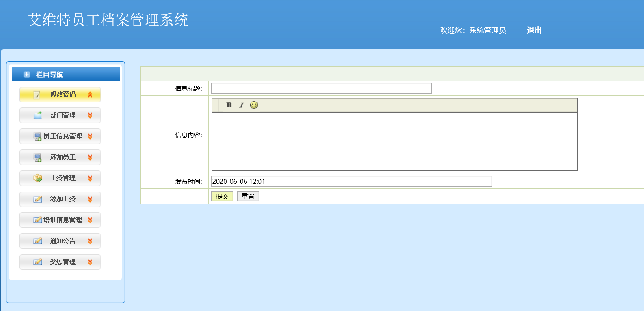
Task: Click the notepad icon beside 修改密码
Action: (37, 94)
